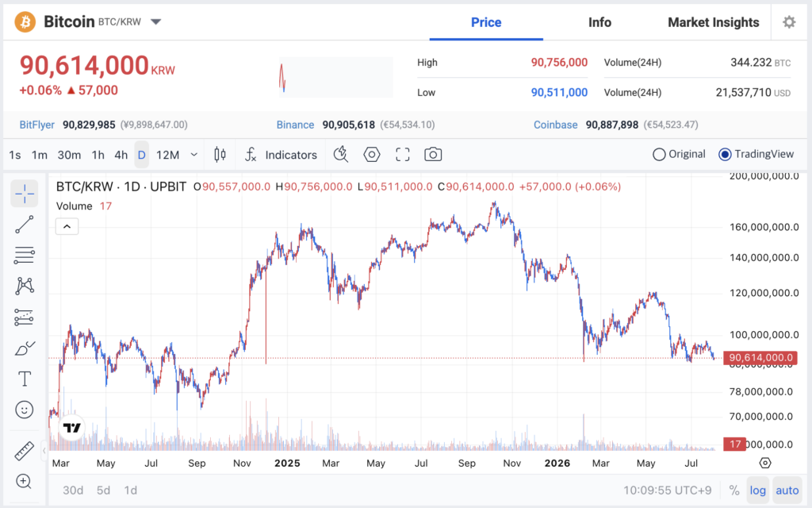Click the BTC/KRW · 1D · UPBIT chart title

pyautogui.click(x=121, y=187)
